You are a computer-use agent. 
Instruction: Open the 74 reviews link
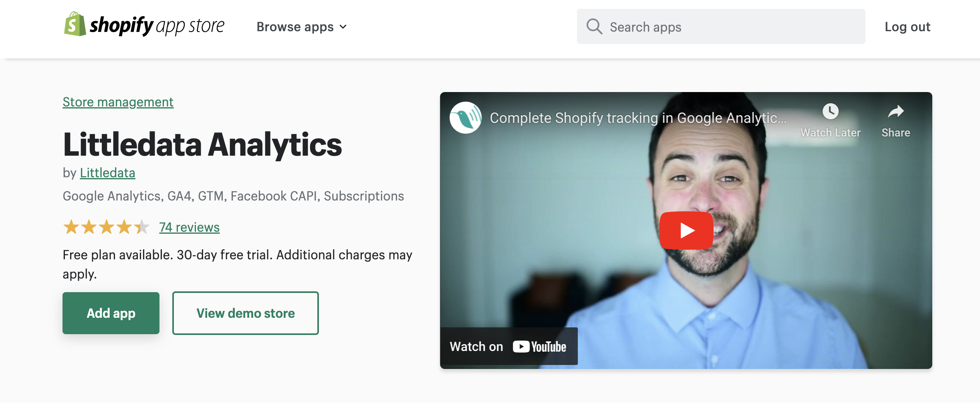(x=189, y=227)
